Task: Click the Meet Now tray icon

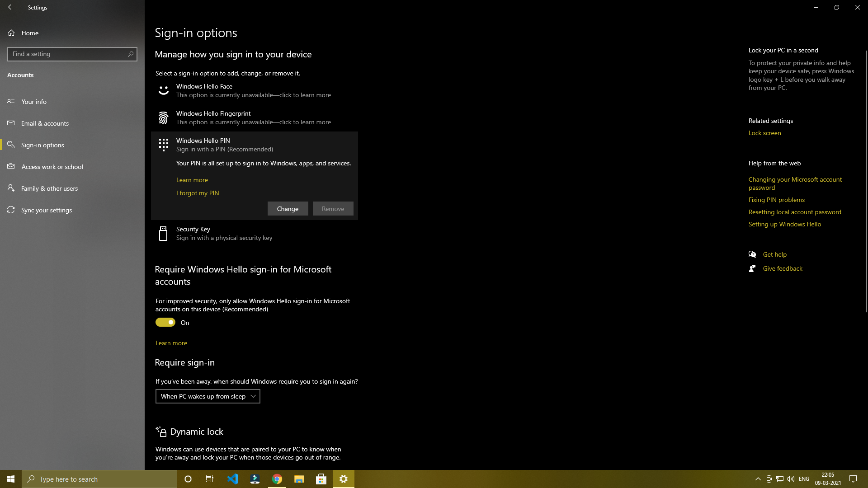Action: (769, 479)
